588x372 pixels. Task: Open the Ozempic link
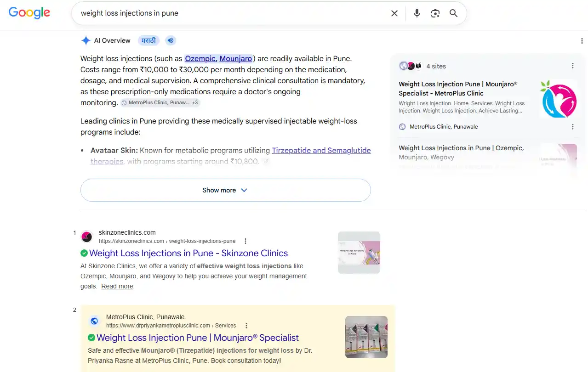point(200,58)
